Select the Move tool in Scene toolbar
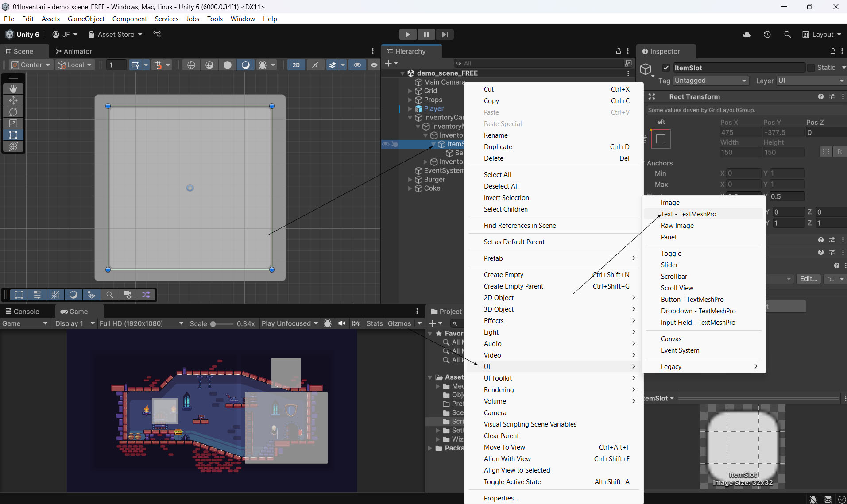 (13, 100)
